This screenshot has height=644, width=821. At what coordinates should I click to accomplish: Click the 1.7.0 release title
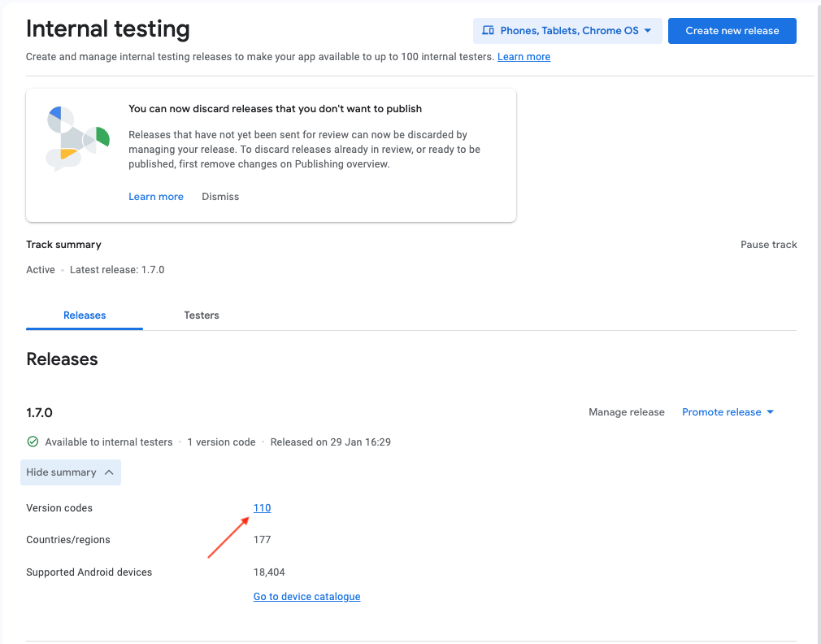(x=40, y=413)
